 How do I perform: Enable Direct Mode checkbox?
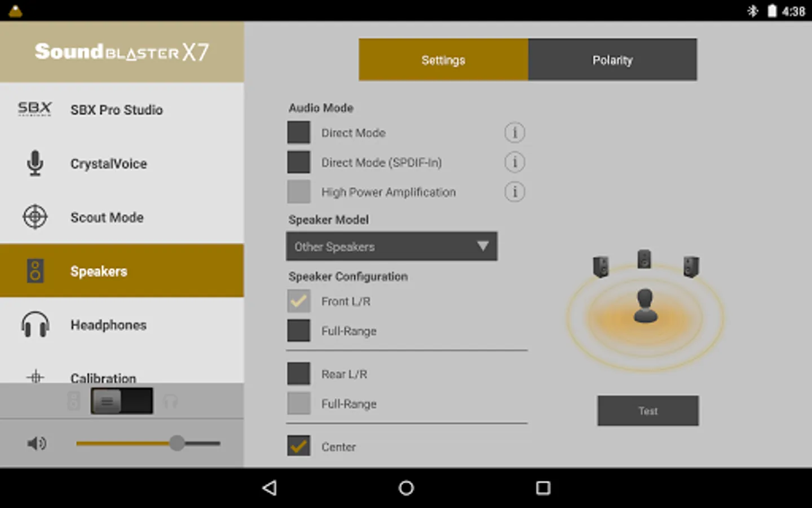coord(299,133)
